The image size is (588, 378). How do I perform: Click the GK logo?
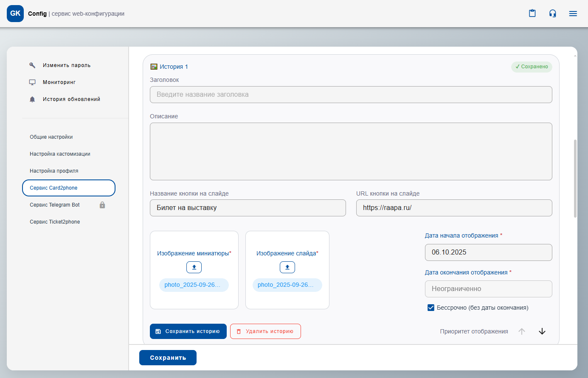click(15, 14)
